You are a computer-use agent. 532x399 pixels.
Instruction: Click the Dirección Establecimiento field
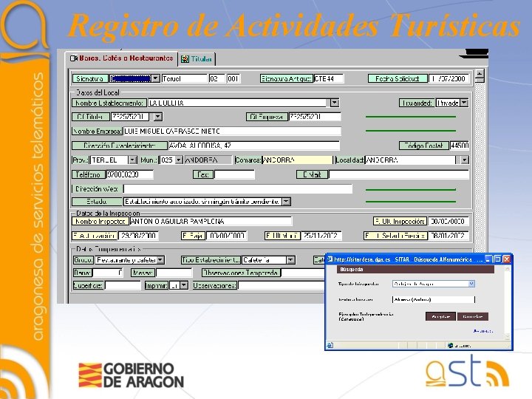pos(253,146)
